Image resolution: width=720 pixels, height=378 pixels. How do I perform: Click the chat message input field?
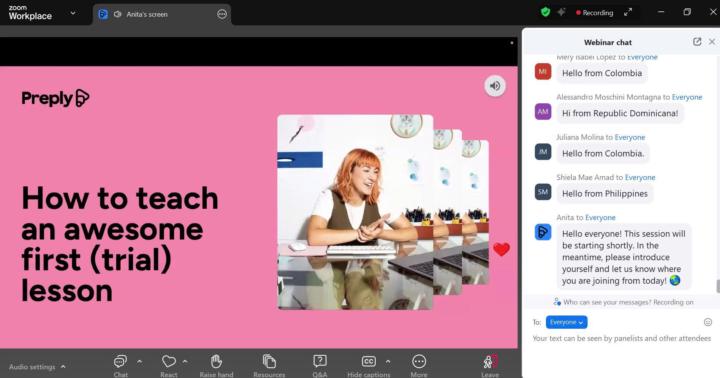pos(621,339)
